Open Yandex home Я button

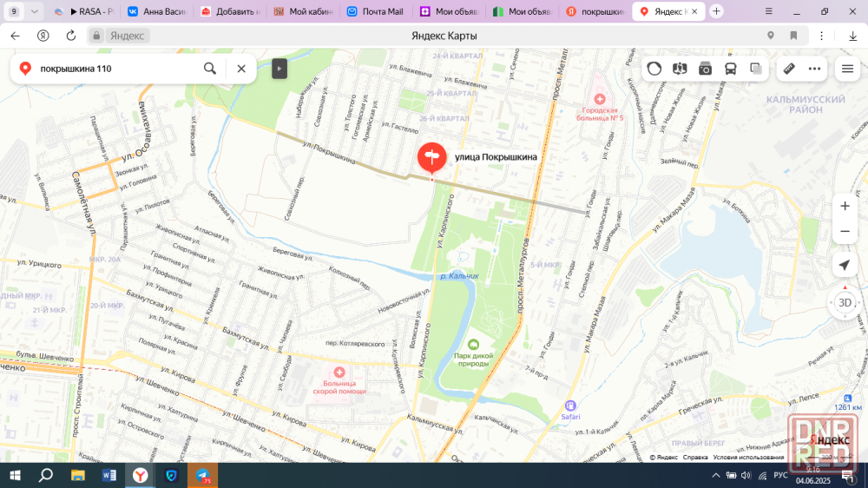pos(43,36)
